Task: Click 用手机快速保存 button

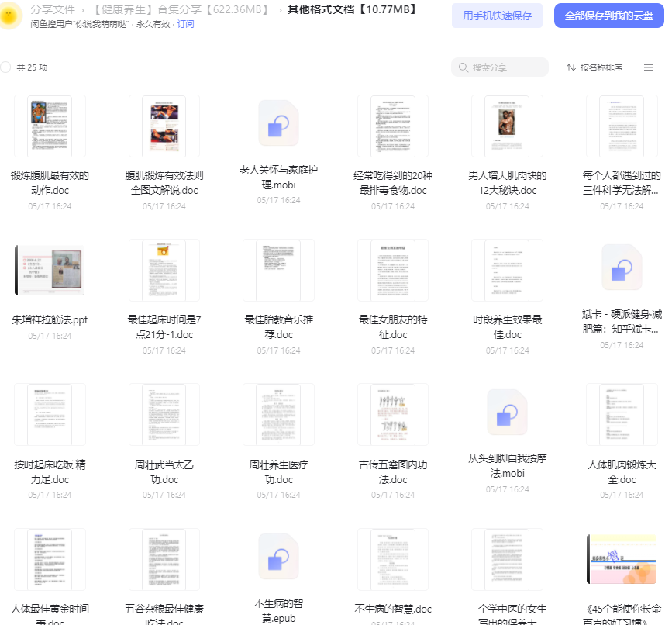Action: click(497, 16)
